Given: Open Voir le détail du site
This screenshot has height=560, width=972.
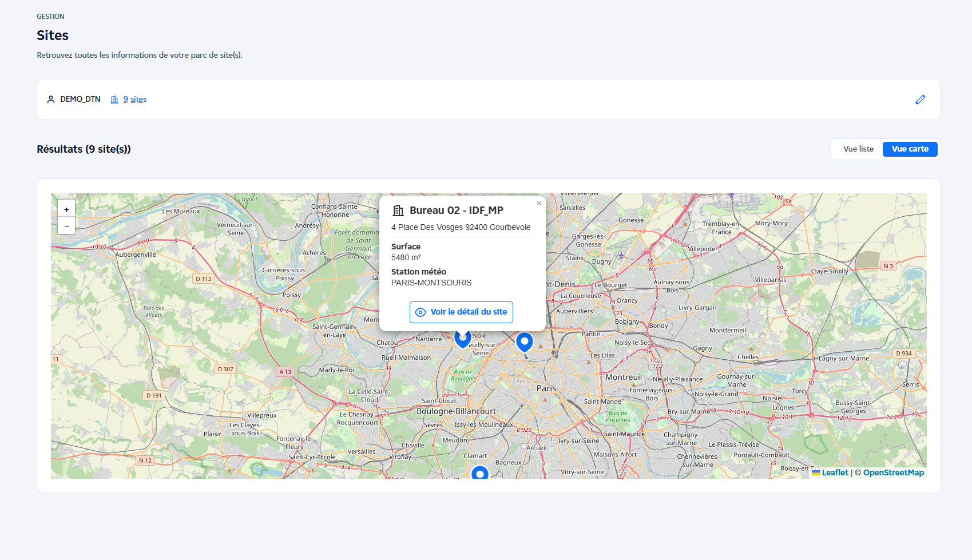Looking at the screenshot, I should point(461,312).
